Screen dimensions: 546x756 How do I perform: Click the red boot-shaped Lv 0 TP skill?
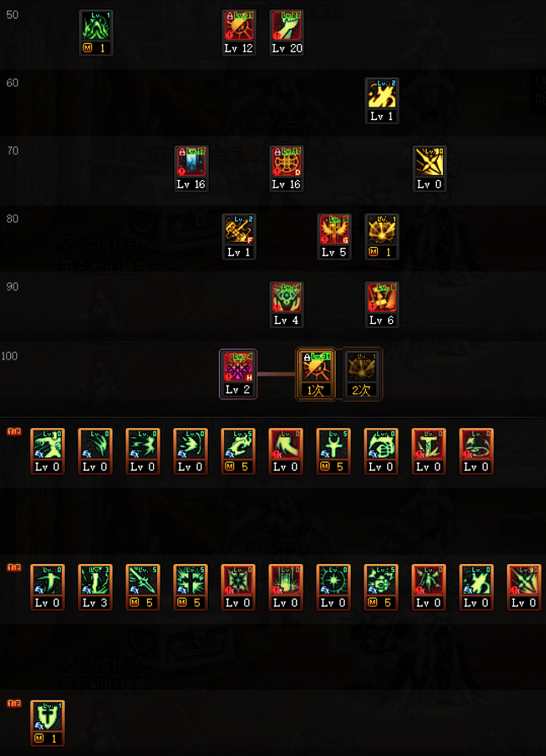coord(286,451)
